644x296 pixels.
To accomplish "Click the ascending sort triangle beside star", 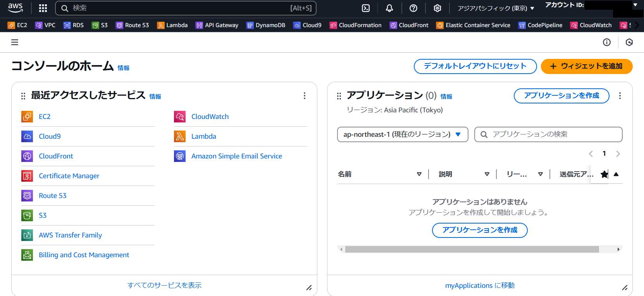I will point(616,174).
